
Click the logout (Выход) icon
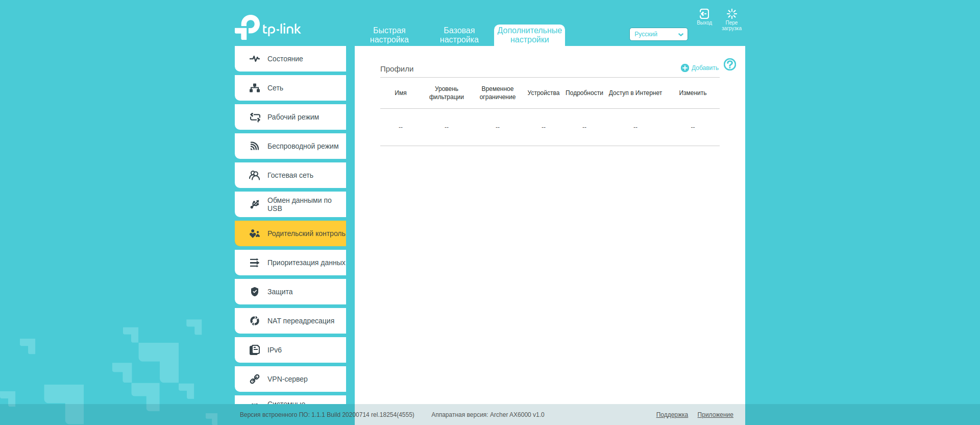click(x=704, y=14)
